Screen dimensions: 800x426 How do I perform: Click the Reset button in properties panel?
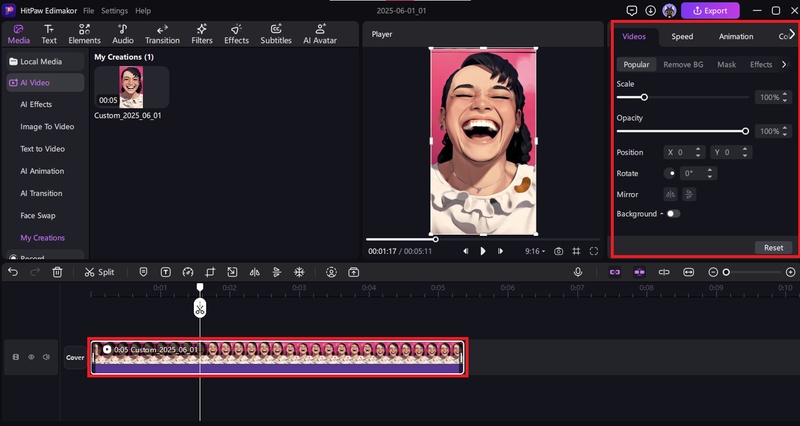(x=773, y=247)
